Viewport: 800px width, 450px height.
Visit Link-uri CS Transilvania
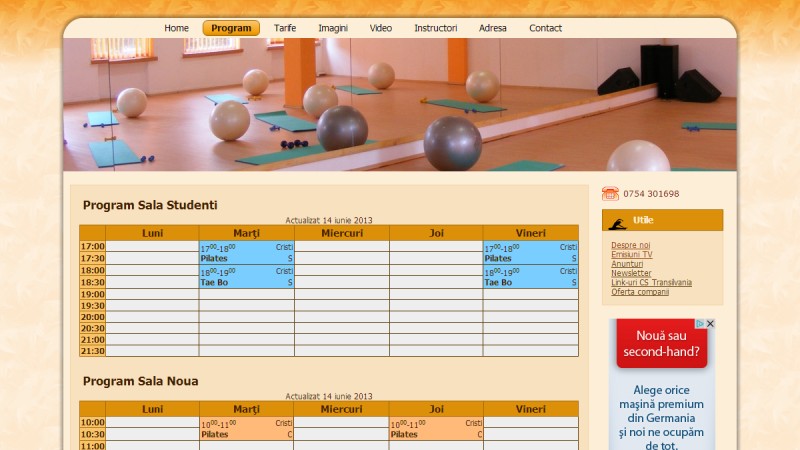651,282
